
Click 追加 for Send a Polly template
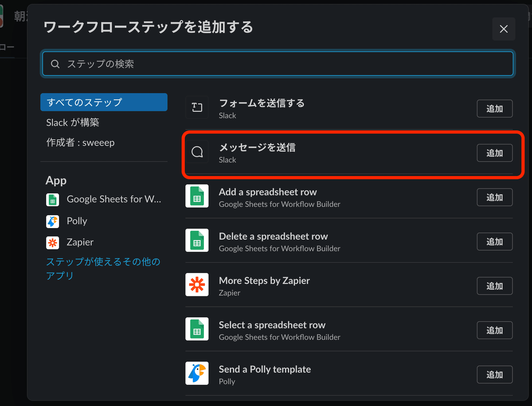coord(495,375)
